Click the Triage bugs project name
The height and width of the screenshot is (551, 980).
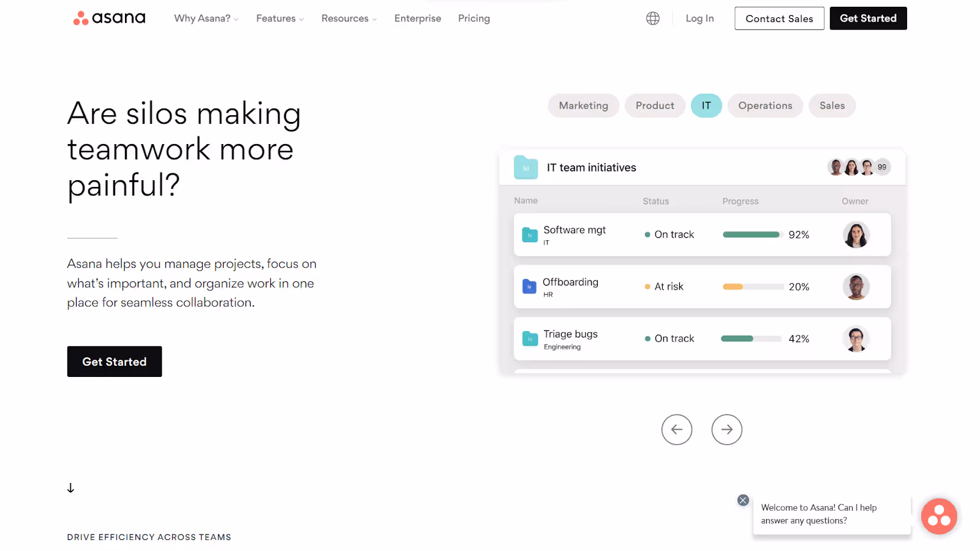570,334
